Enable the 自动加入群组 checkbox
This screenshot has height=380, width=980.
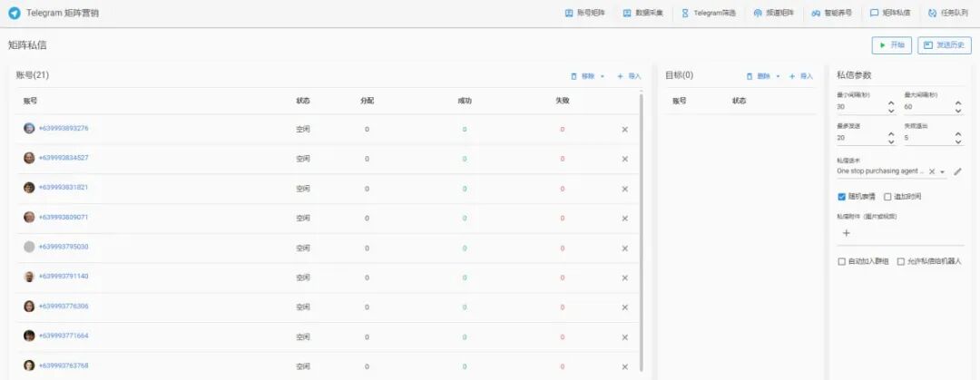841,262
